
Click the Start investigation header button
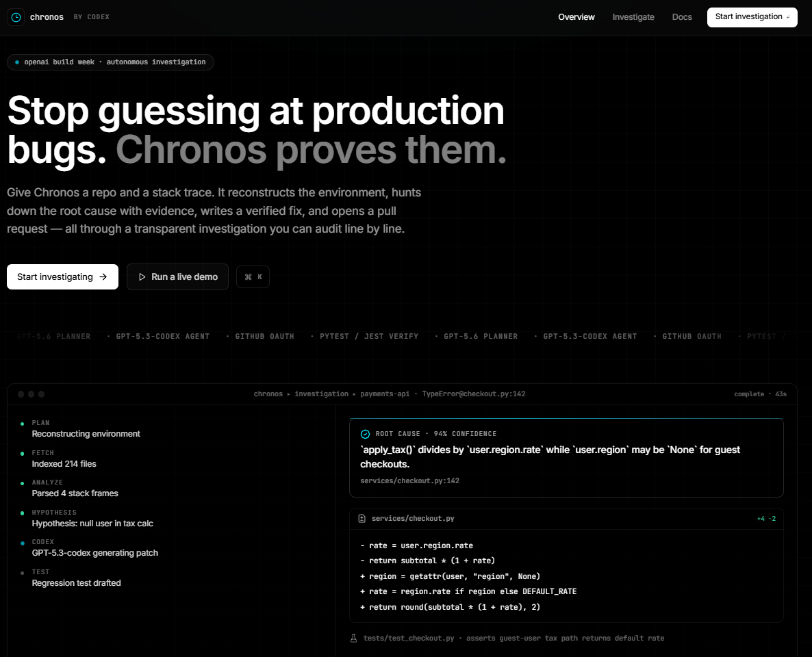[752, 17]
